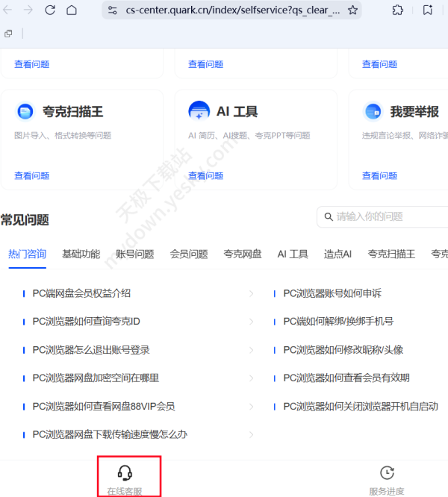Open 服务进度 clock icon
This screenshot has height=497, width=448.
tap(386, 473)
